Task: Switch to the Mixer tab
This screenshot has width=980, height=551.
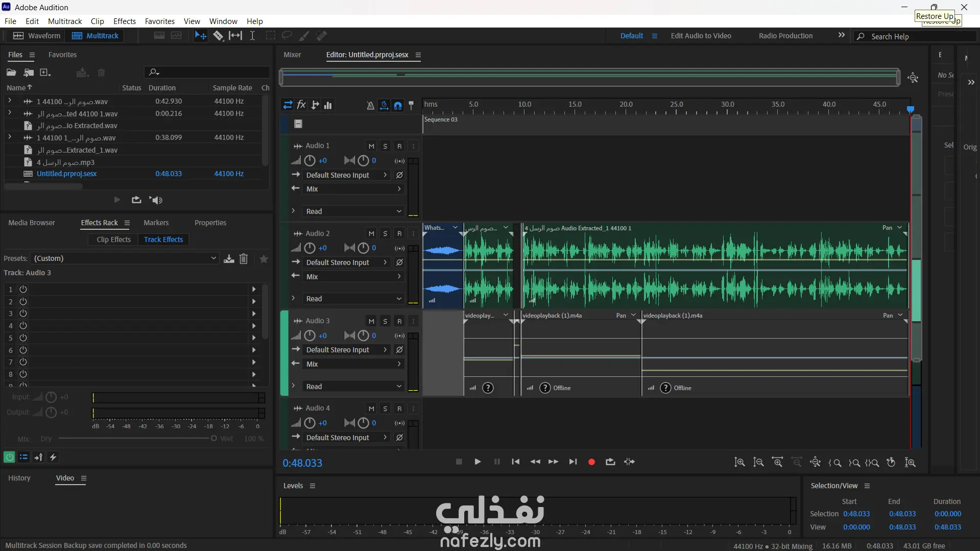Action: point(292,55)
